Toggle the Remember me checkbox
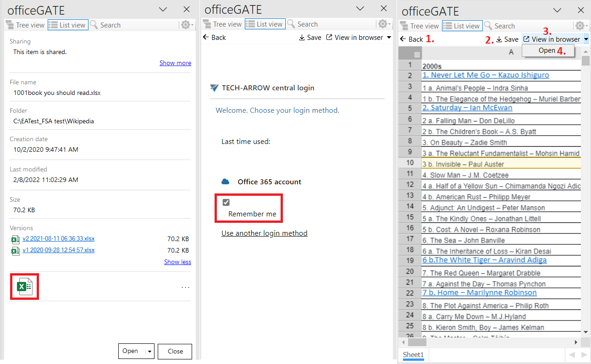 pyautogui.click(x=226, y=203)
